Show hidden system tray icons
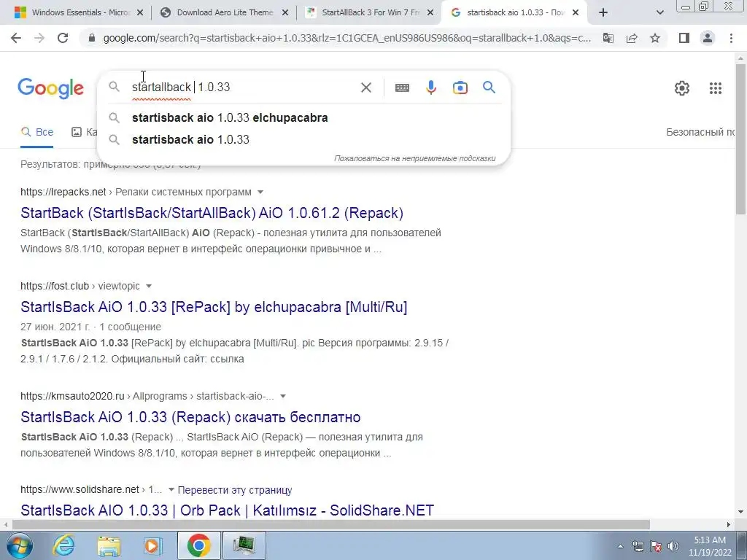 point(620,546)
